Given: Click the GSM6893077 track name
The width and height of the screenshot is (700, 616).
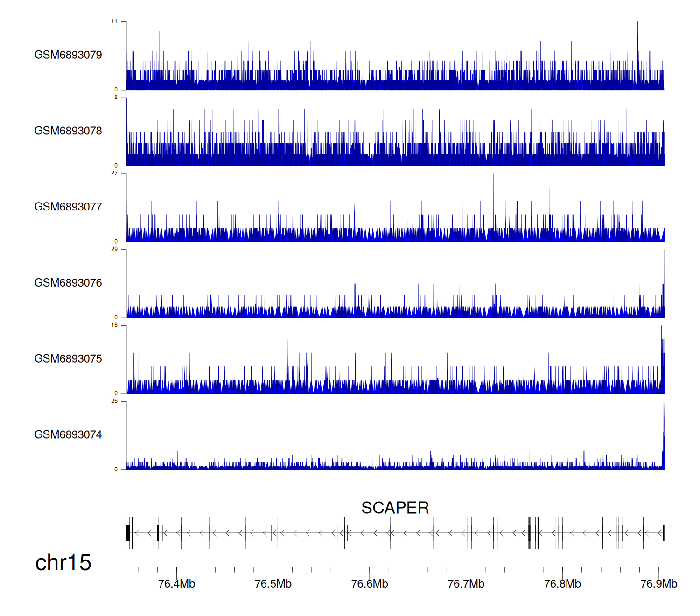Looking at the screenshot, I should point(68,207).
